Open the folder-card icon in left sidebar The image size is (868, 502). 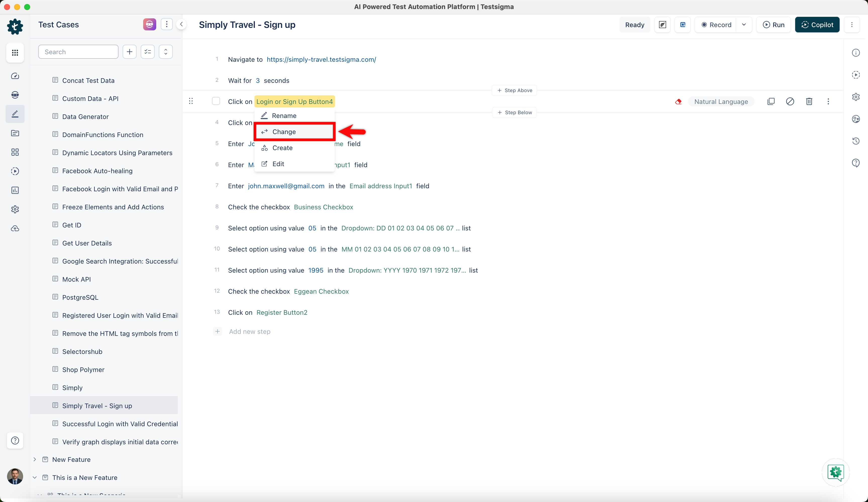(x=15, y=133)
